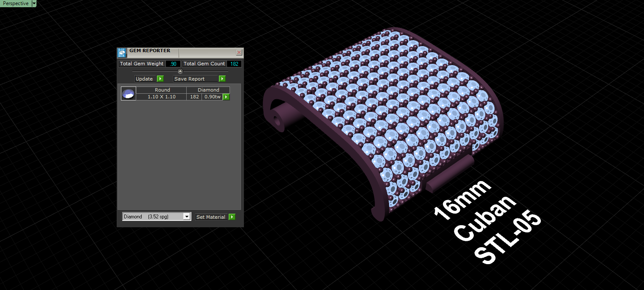Select the round gem thumbnail
The height and width of the screenshot is (290, 644).
tap(129, 94)
